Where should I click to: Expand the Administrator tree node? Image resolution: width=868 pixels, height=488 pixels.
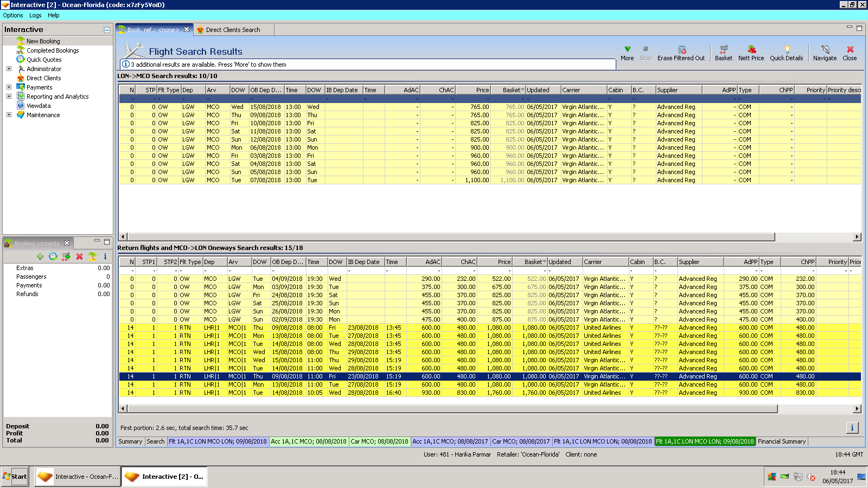(x=9, y=69)
